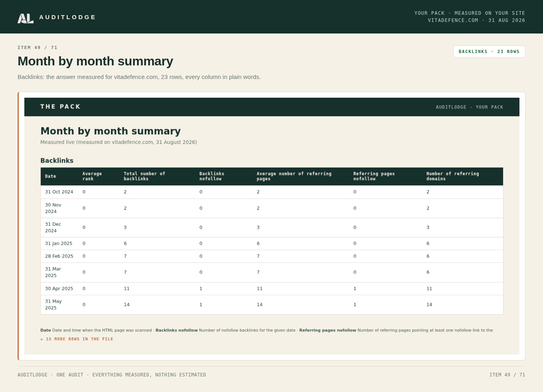Click the VITADEFENCE.COM · 31 AUG 2026 header text
Viewport: 543px width, 392px height.
[476, 20]
